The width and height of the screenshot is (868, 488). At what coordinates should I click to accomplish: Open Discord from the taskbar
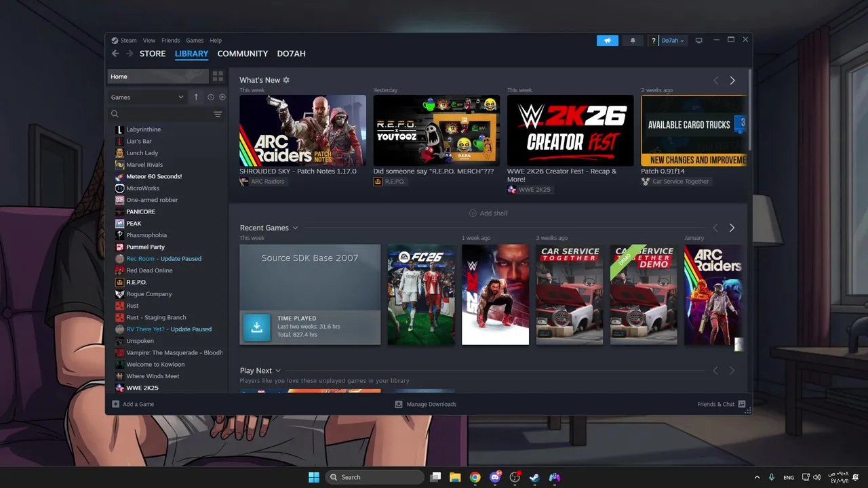click(x=496, y=477)
